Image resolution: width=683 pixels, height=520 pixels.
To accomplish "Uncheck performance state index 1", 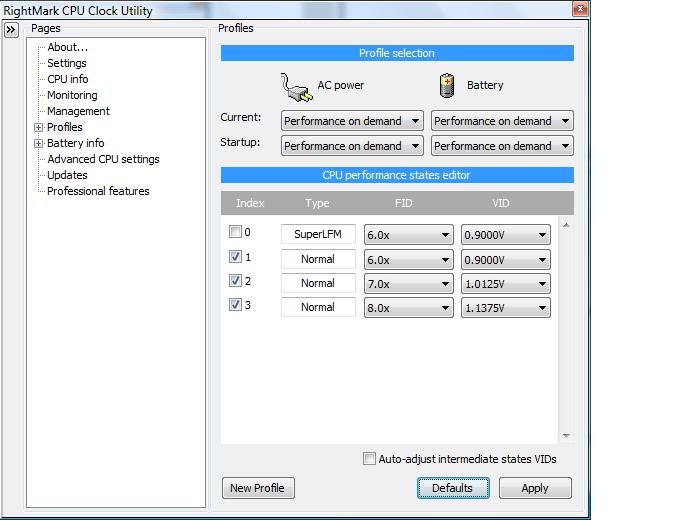I will [x=235, y=256].
